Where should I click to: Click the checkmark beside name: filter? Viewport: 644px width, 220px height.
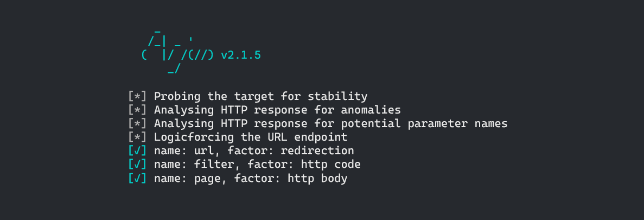137,165
